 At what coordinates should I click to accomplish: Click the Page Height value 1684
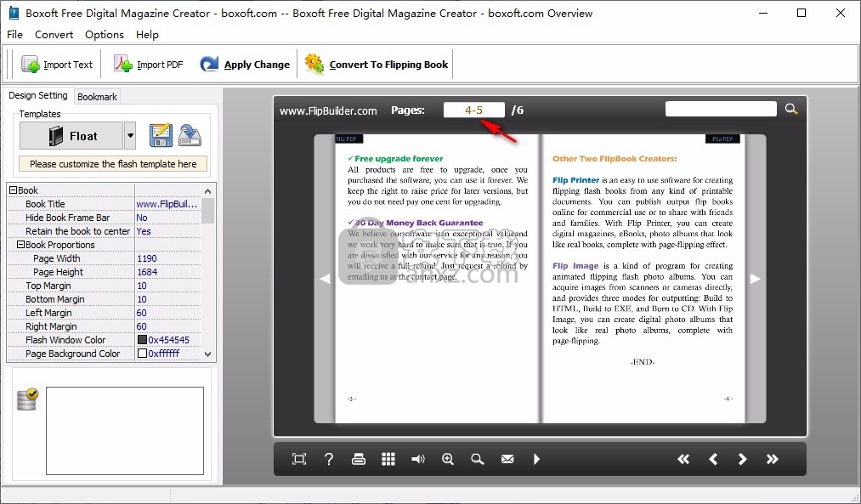147,272
